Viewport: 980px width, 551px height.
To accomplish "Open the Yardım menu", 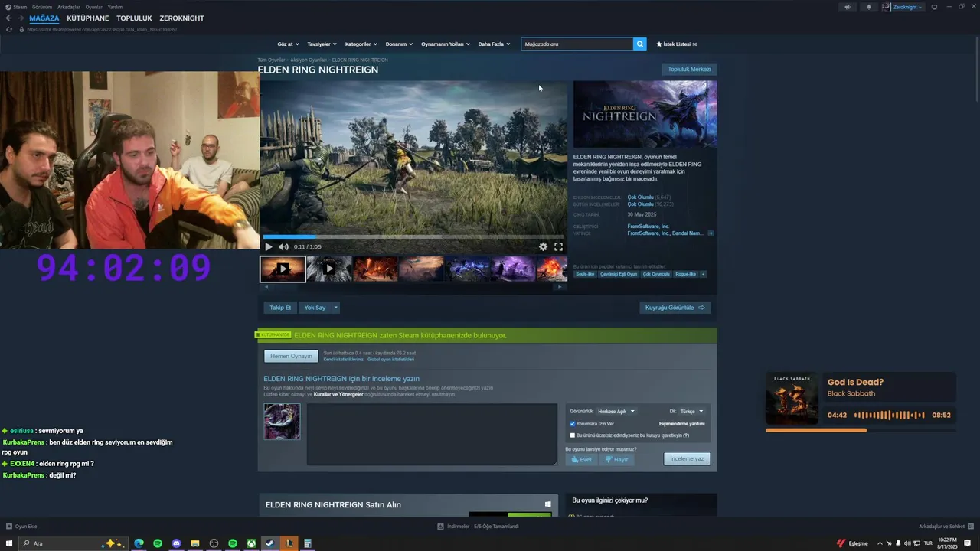I will pos(115,7).
